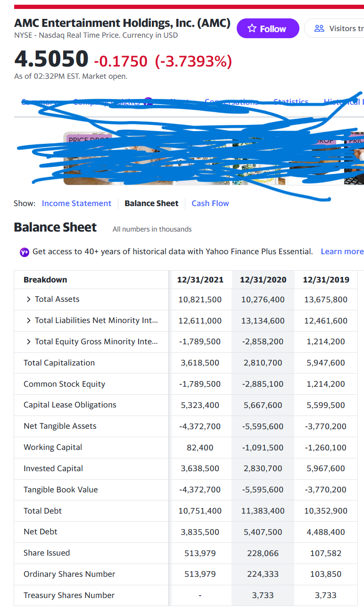Expand the Total Assets row
Image resolution: width=364 pixels, height=615 pixels.
[29, 299]
